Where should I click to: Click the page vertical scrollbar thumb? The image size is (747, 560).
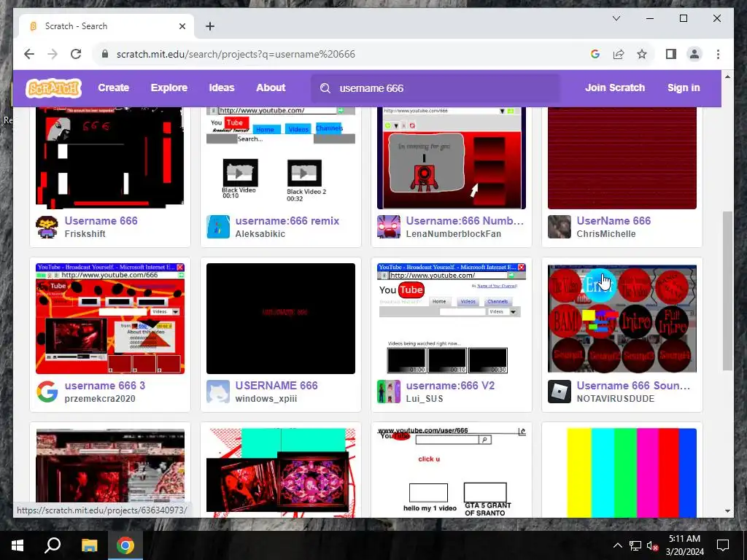[727, 290]
